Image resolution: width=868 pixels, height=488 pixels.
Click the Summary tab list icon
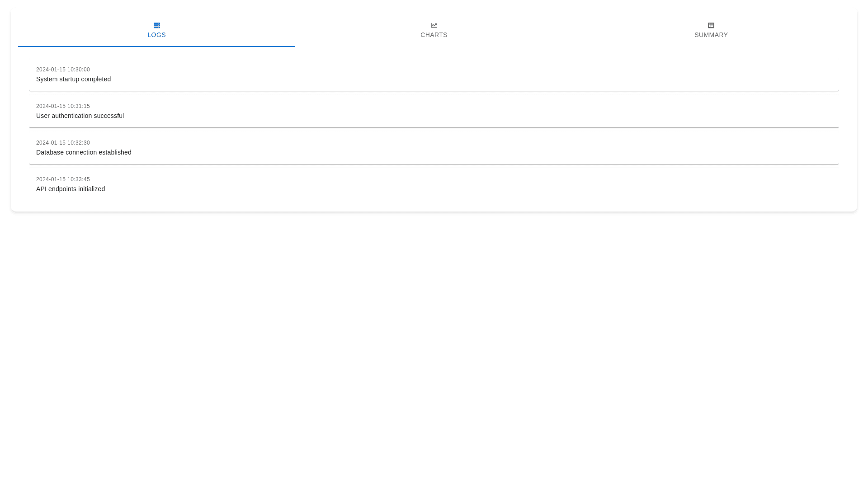[x=711, y=25]
